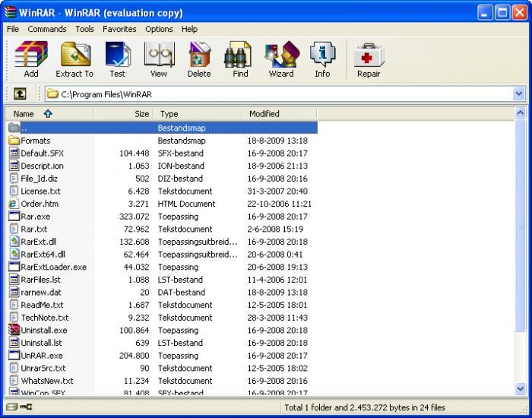Select the WhatsNew.txt file name

pyautogui.click(x=47, y=381)
